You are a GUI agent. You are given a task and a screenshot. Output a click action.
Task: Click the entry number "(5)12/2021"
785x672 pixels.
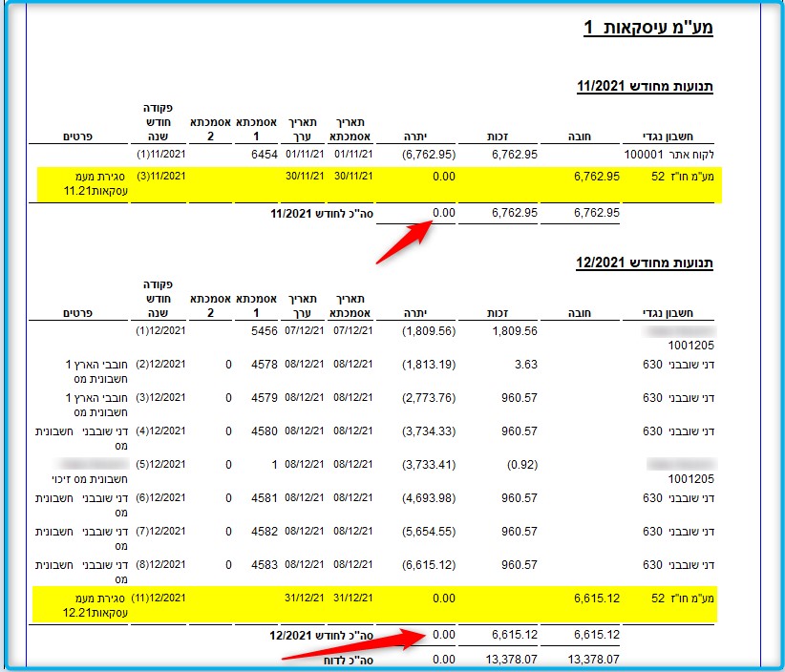click(160, 464)
